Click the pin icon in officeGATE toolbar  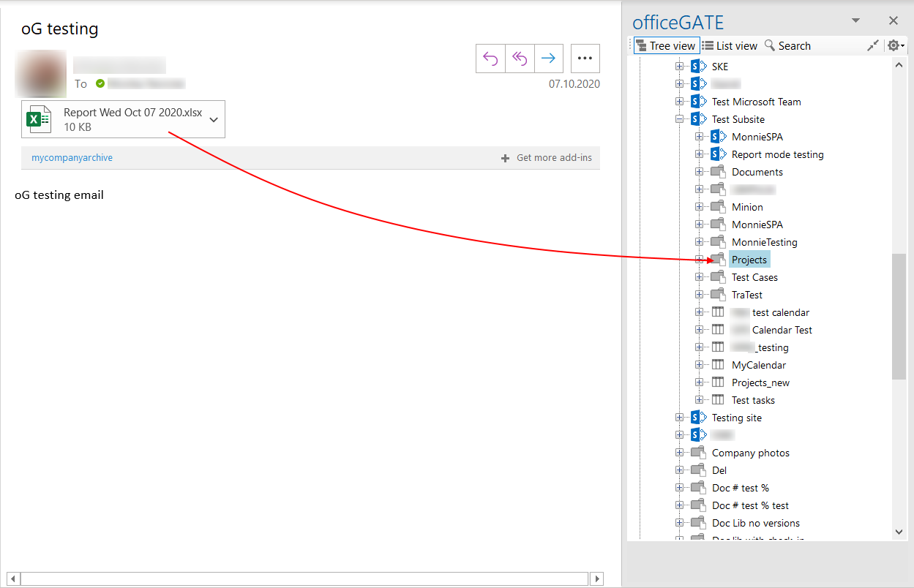tap(872, 45)
